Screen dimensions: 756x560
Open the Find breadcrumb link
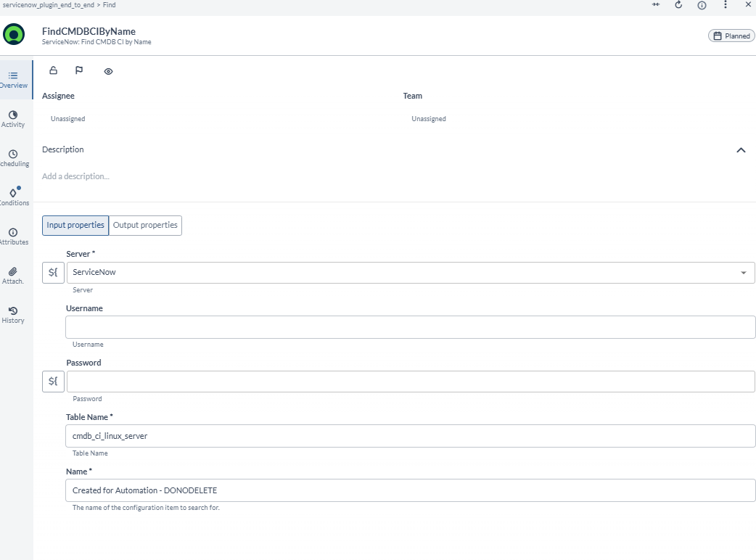(x=109, y=5)
